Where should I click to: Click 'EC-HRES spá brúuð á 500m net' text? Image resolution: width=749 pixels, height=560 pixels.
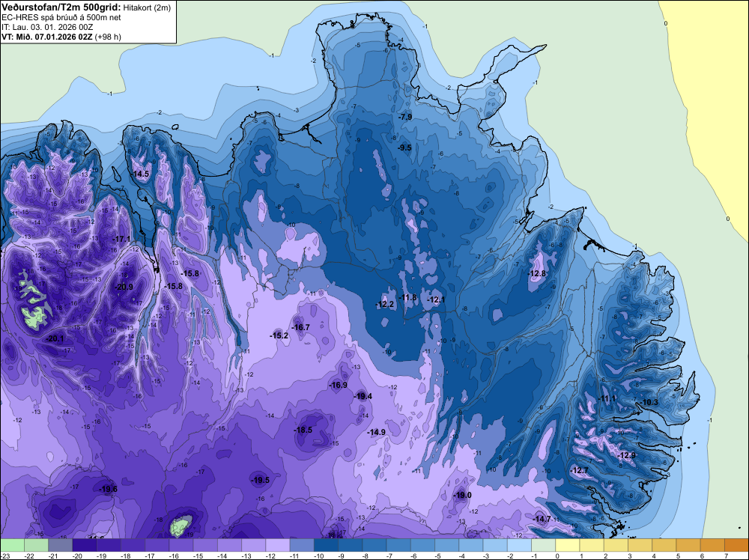[61, 18]
